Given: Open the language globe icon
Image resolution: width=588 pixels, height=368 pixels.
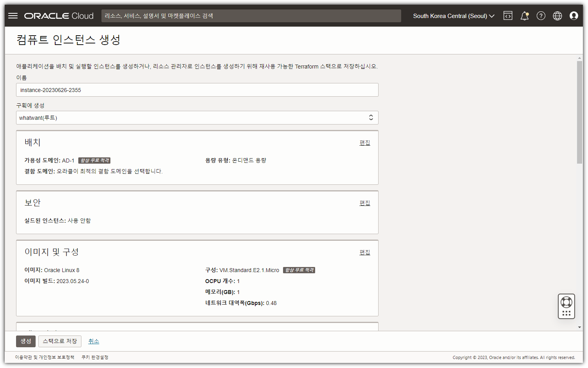Looking at the screenshot, I should (557, 16).
